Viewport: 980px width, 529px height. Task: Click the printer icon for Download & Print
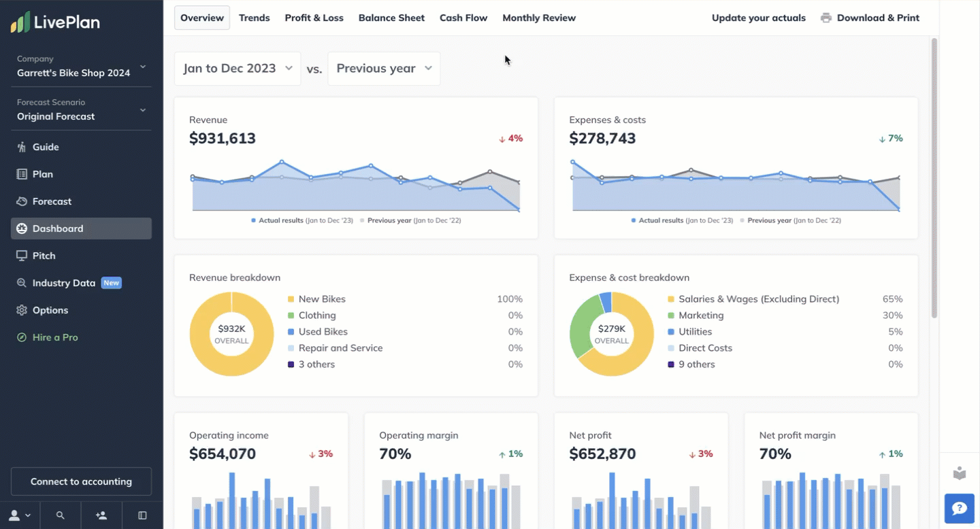826,18
